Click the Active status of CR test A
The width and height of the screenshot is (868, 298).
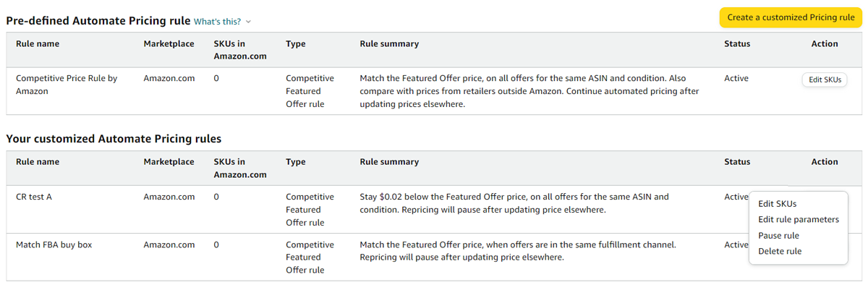736,197
